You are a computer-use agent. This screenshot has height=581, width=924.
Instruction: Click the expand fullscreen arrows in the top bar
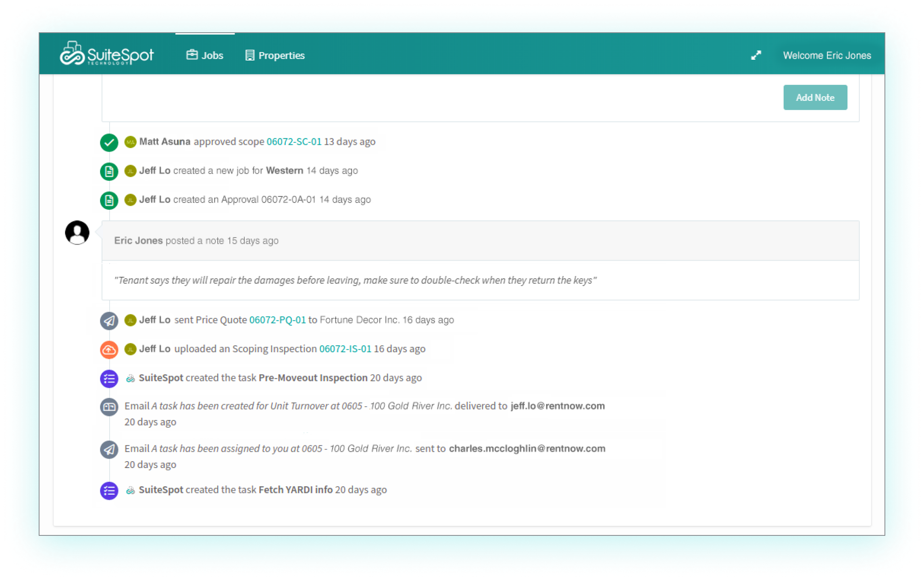click(756, 55)
